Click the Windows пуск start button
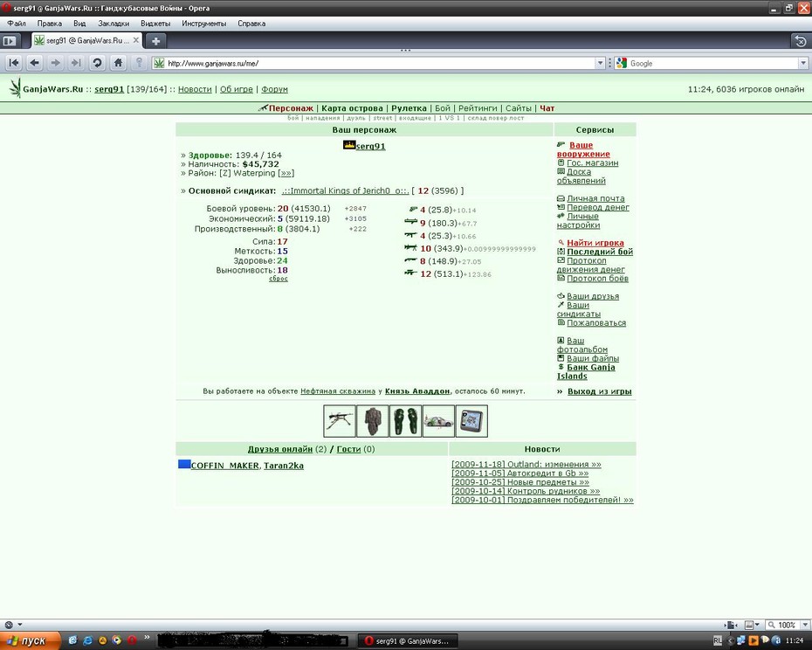Image resolution: width=812 pixels, height=650 pixels. click(x=30, y=640)
